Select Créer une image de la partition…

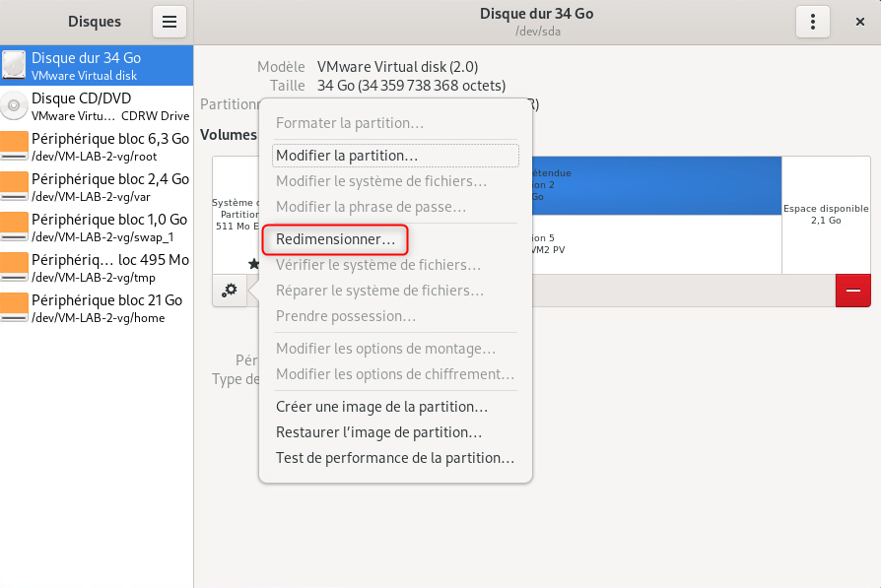[x=381, y=407]
